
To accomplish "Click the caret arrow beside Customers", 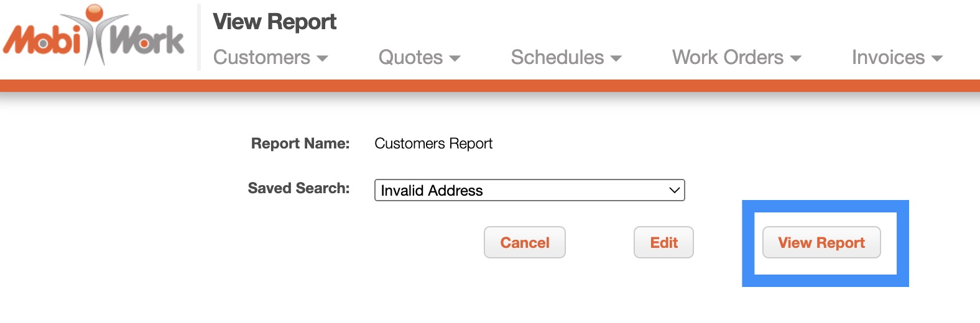I will click(x=322, y=58).
